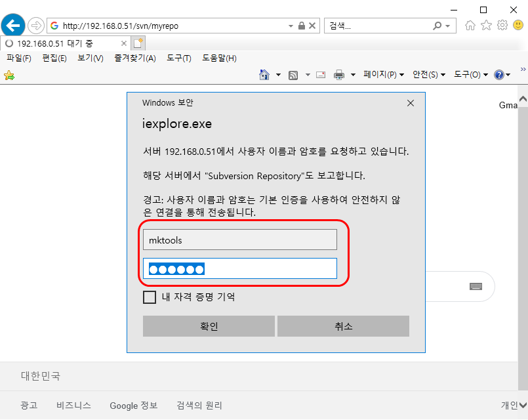Click the password input field
Image resolution: width=528 pixels, height=420 pixels.
coord(240,268)
